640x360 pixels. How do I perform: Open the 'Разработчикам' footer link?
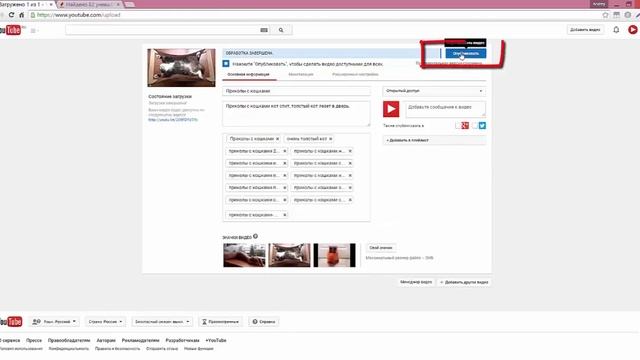(182, 340)
